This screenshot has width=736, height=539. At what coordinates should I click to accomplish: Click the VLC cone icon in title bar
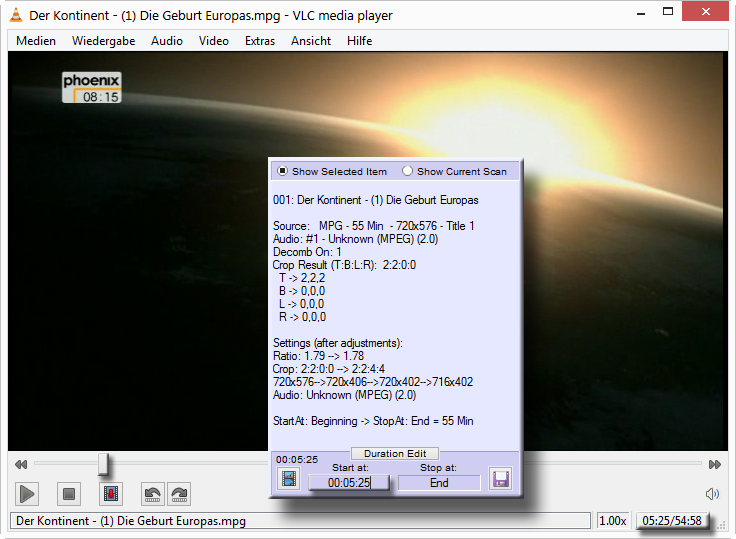click(16, 15)
